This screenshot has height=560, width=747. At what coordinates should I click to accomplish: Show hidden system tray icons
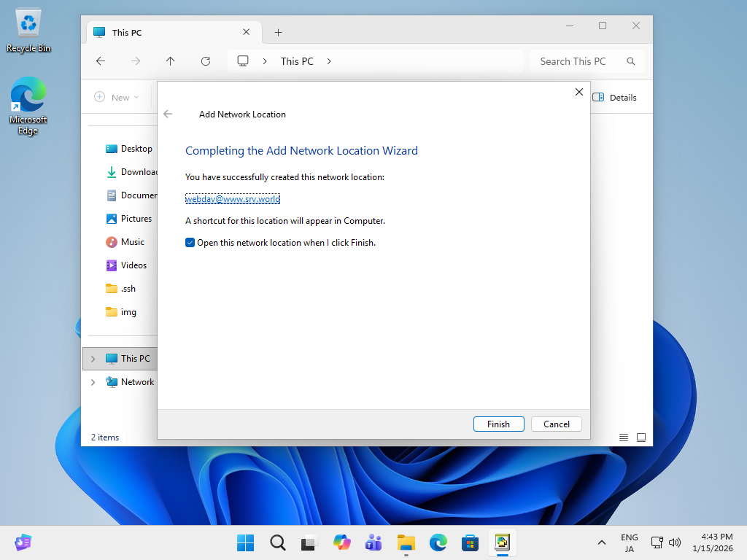tap(601, 542)
